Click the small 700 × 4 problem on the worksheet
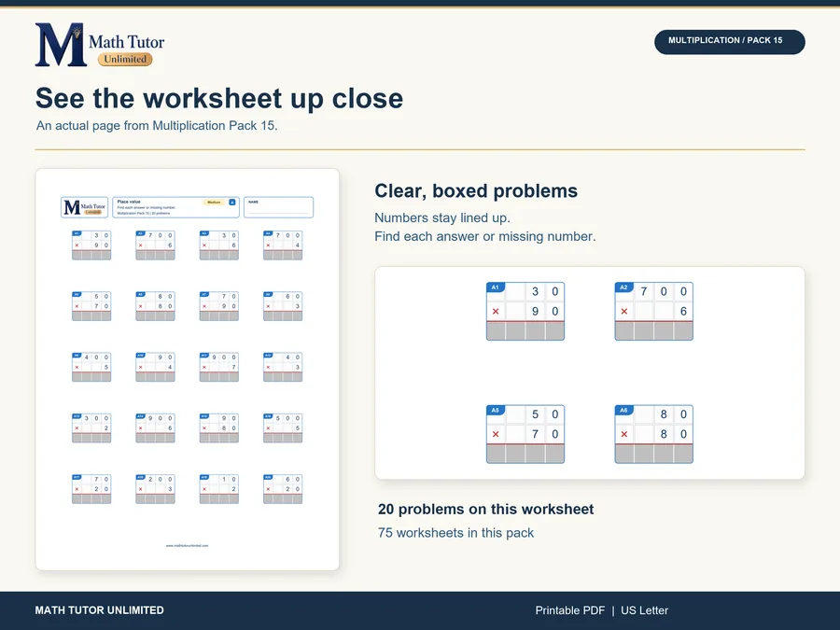The image size is (840, 630). click(x=282, y=245)
